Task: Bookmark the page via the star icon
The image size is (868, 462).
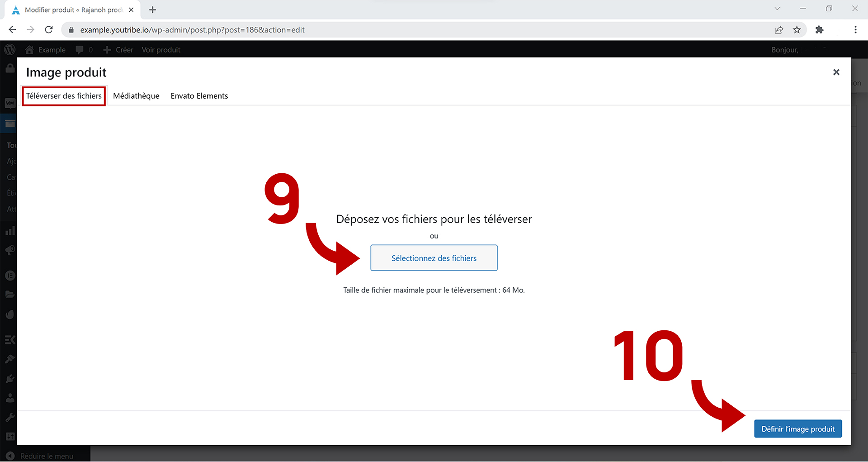Action: pos(797,29)
